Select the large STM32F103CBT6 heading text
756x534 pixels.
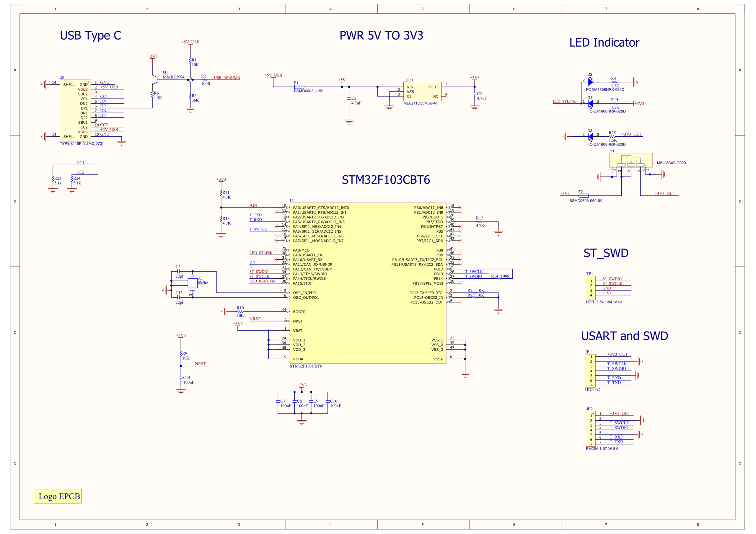(x=386, y=180)
